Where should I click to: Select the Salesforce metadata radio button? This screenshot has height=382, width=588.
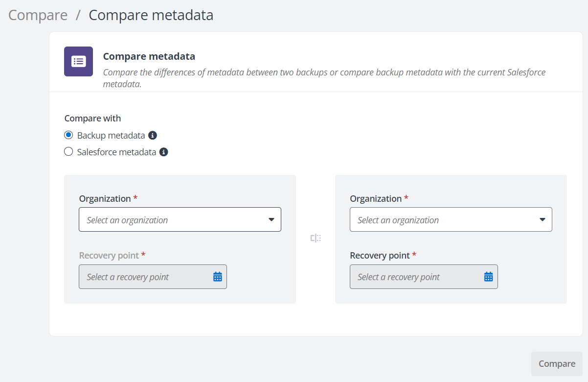point(68,151)
